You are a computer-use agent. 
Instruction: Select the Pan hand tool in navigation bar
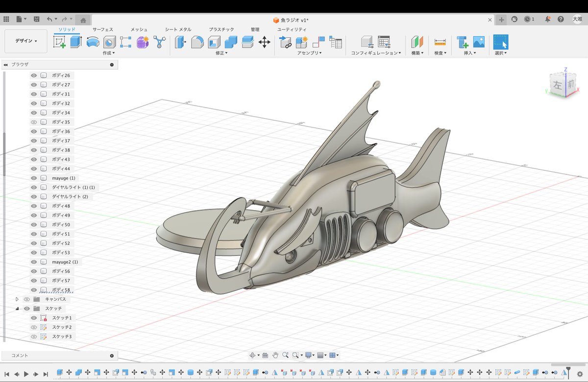pyautogui.click(x=276, y=355)
